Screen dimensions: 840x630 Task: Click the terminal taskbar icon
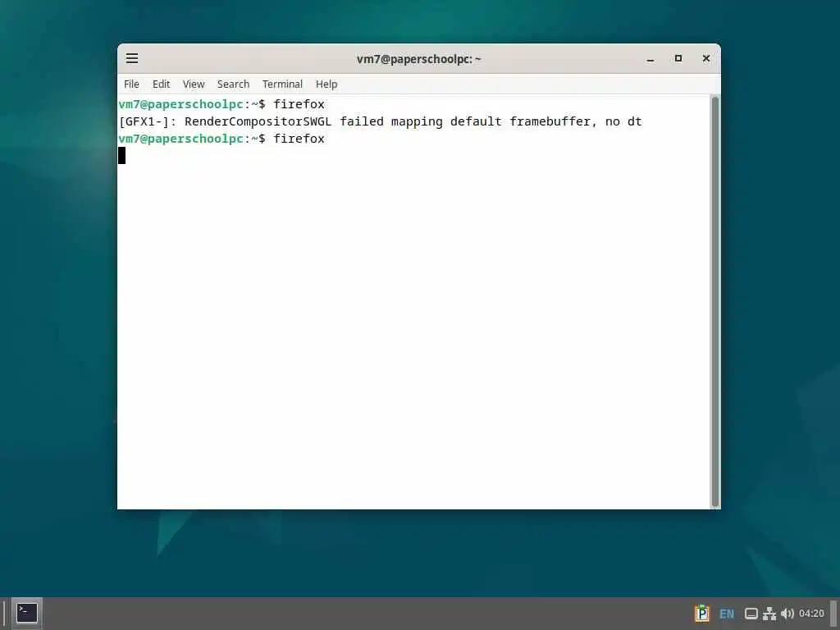pyautogui.click(x=27, y=613)
